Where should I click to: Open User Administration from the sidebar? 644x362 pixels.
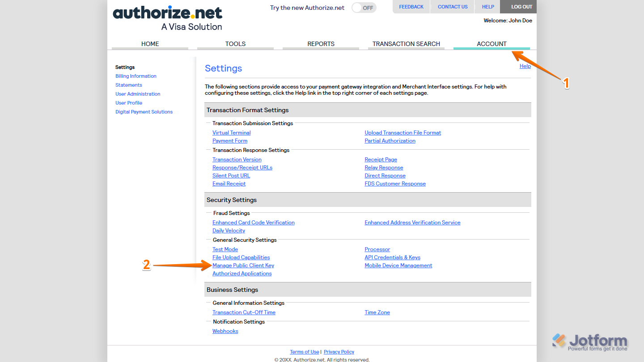[138, 94]
